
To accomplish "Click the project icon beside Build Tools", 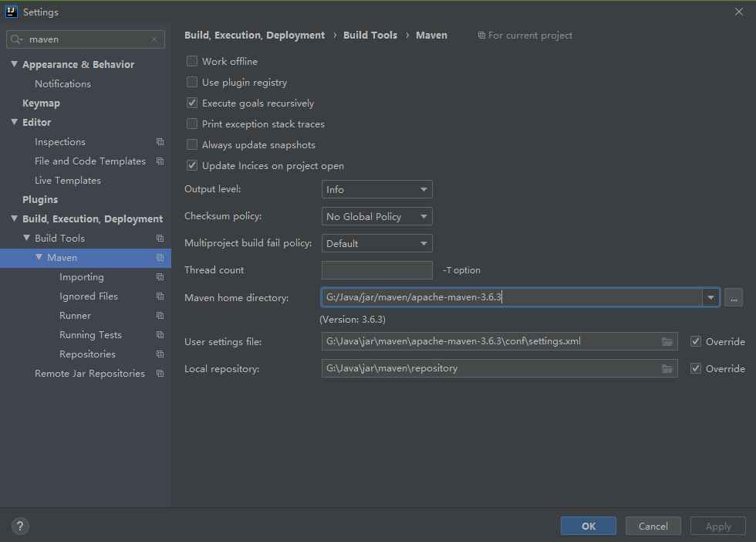I will coord(160,239).
